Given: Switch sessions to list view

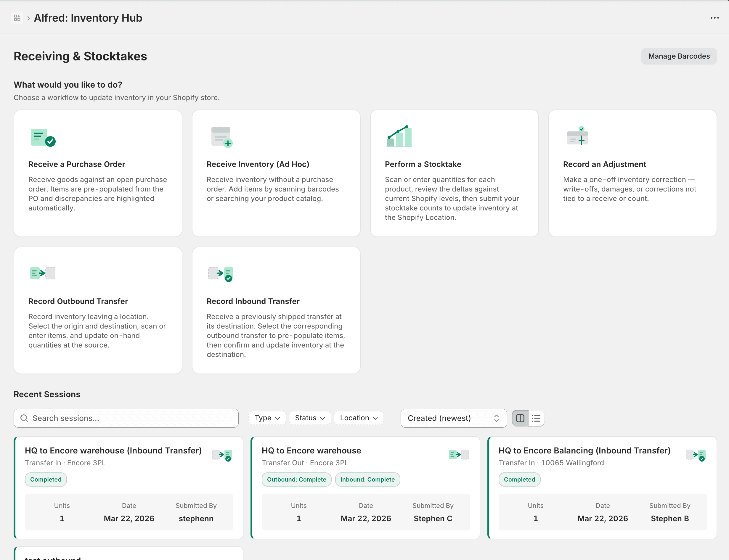Looking at the screenshot, I should point(536,418).
